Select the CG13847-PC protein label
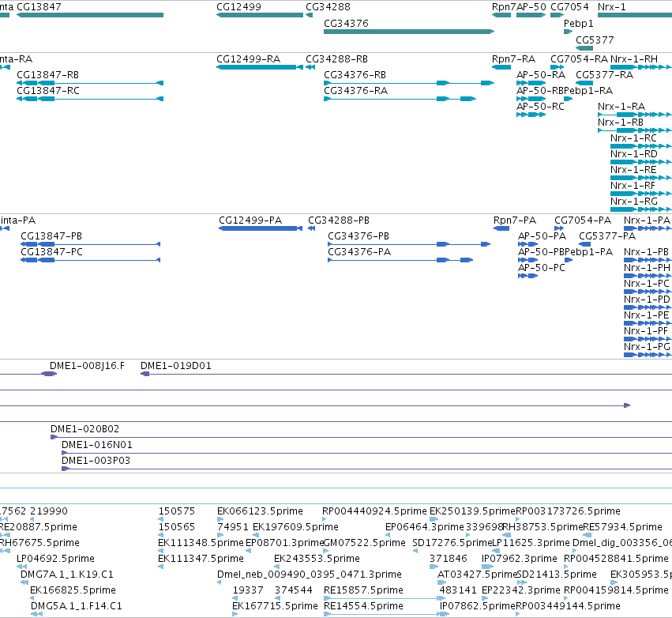 click(x=51, y=252)
